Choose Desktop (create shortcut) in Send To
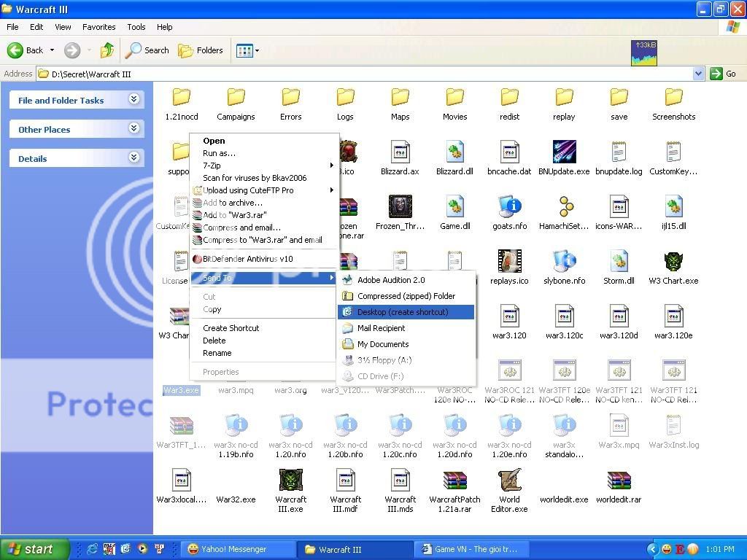Viewport: 747px width, 560px height. pyautogui.click(x=403, y=312)
